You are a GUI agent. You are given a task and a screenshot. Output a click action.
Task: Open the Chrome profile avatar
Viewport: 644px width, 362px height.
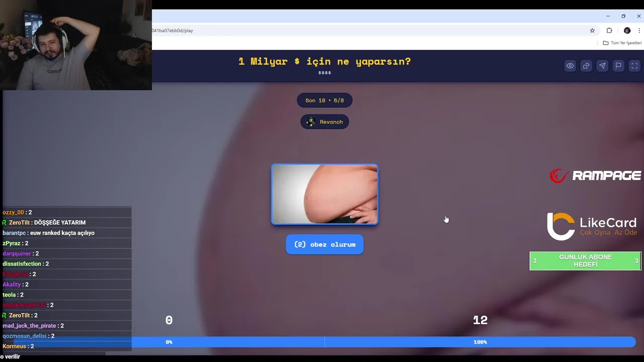pyautogui.click(x=627, y=31)
